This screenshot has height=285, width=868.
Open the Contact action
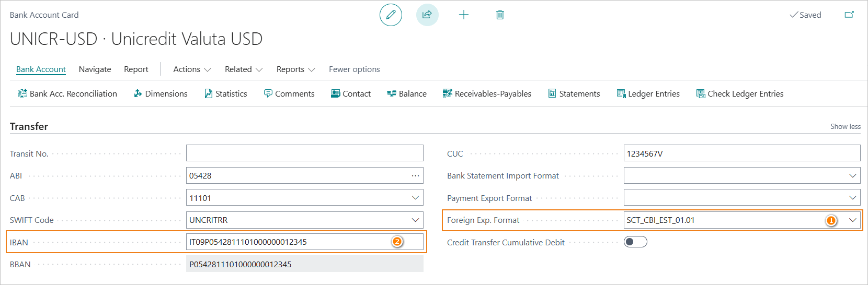[x=351, y=93]
